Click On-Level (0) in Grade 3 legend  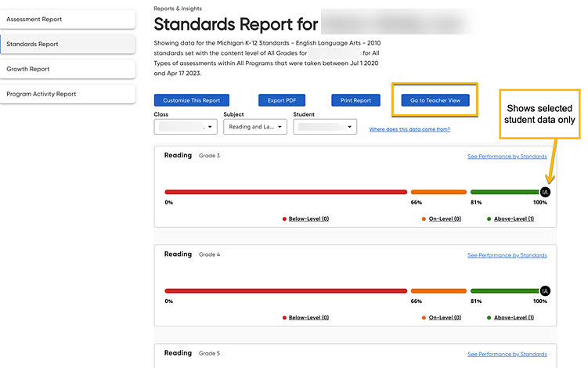point(445,218)
